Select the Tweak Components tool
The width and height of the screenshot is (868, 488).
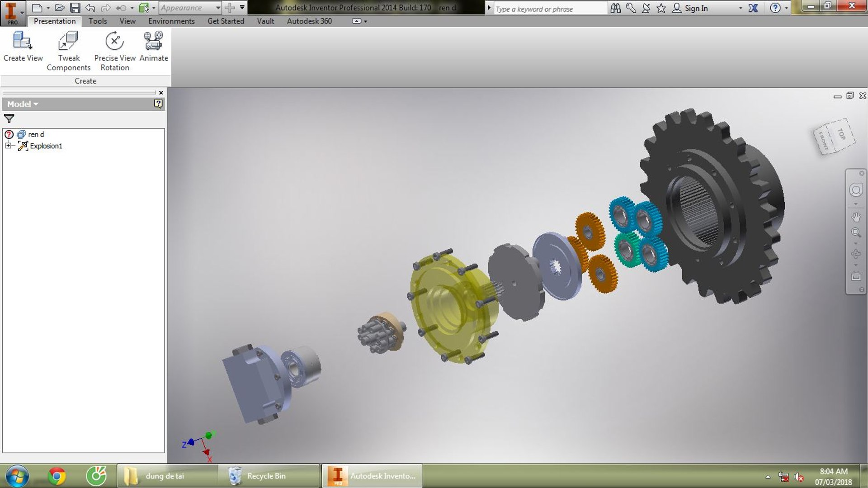point(68,51)
